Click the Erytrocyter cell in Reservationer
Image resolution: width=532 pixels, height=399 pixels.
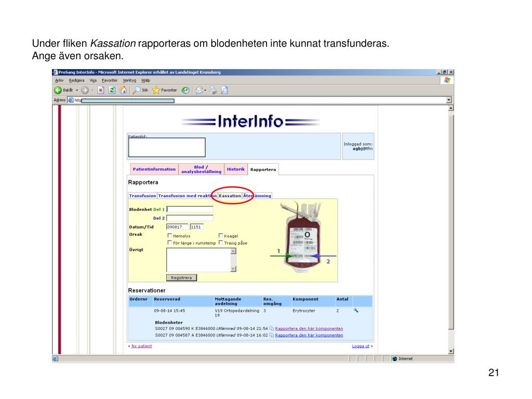click(303, 311)
